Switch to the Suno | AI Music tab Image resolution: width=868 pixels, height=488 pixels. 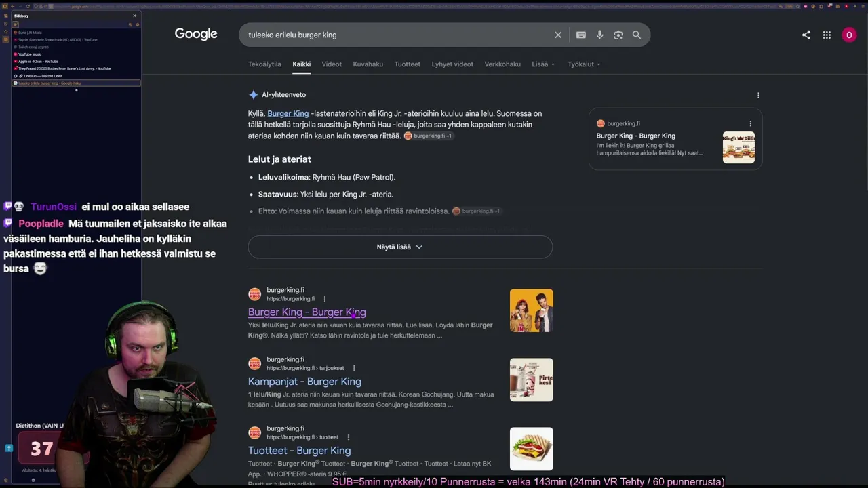pyautogui.click(x=76, y=33)
